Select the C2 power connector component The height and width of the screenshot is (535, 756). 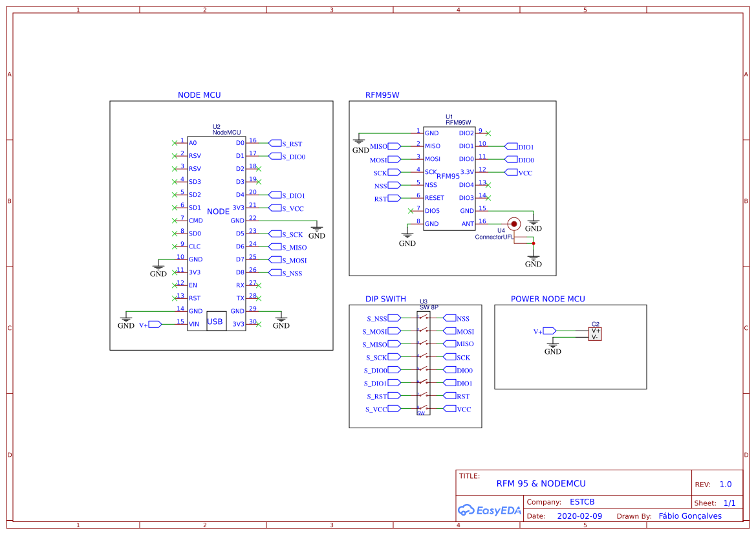[595, 334]
